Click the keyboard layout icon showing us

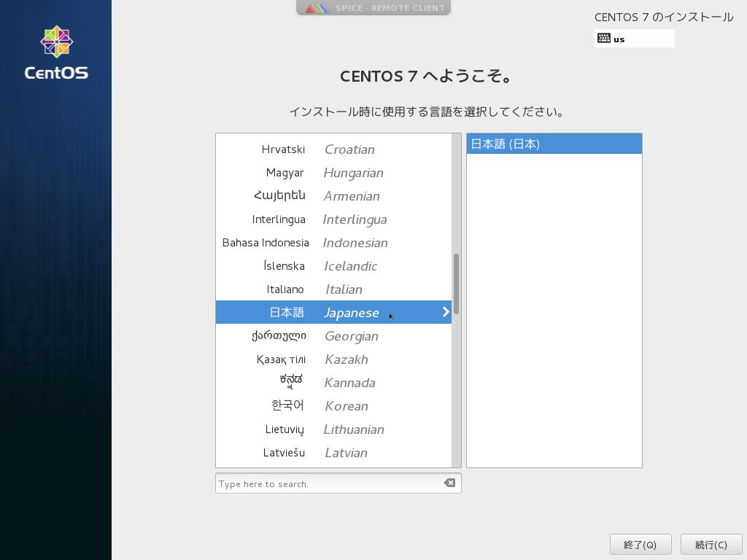[604, 38]
